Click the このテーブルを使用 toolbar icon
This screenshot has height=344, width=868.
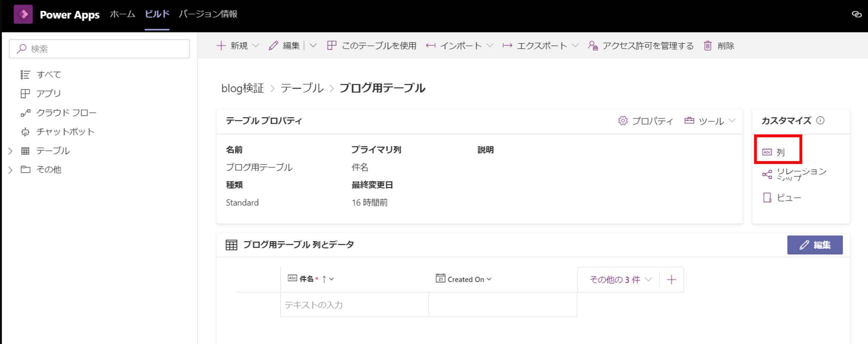[x=332, y=46]
